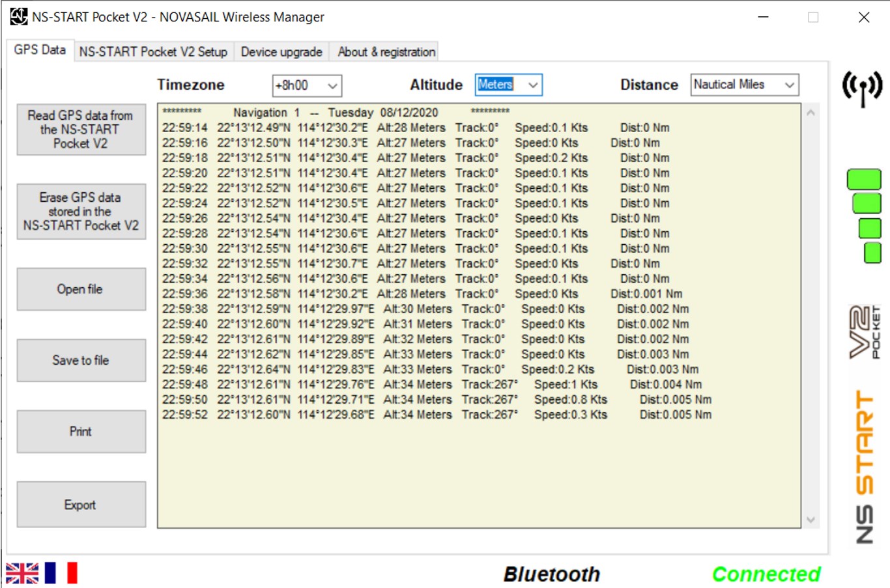The height and width of the screenshot is (588, 890).
Task: Select the 22:59:20 GPS log row
Action: [x=416, y=173]
